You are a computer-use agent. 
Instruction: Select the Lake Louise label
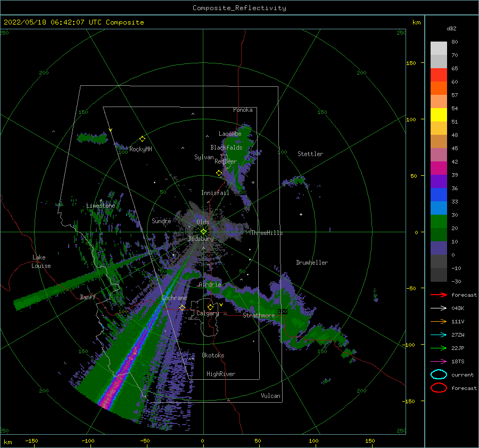pyautogui.click(x=41, y=262)
